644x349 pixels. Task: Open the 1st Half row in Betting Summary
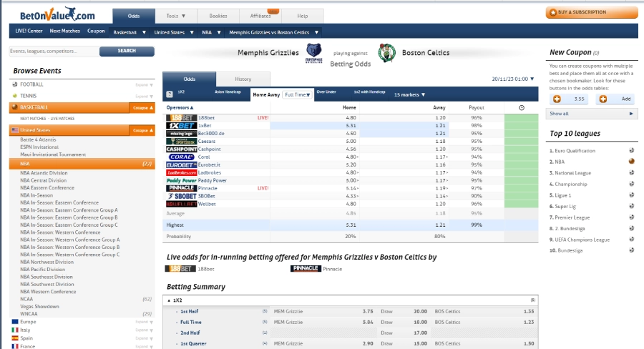[x=190, y=311]
